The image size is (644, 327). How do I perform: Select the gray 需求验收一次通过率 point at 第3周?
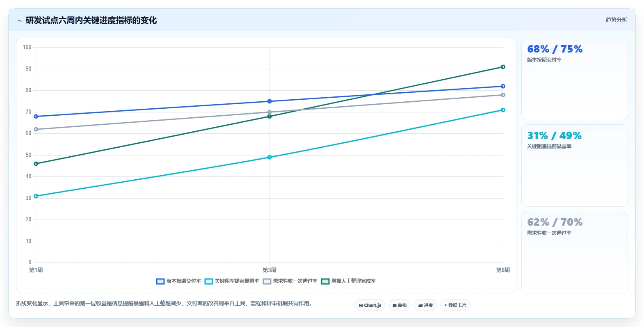click(x=269, y=112)
